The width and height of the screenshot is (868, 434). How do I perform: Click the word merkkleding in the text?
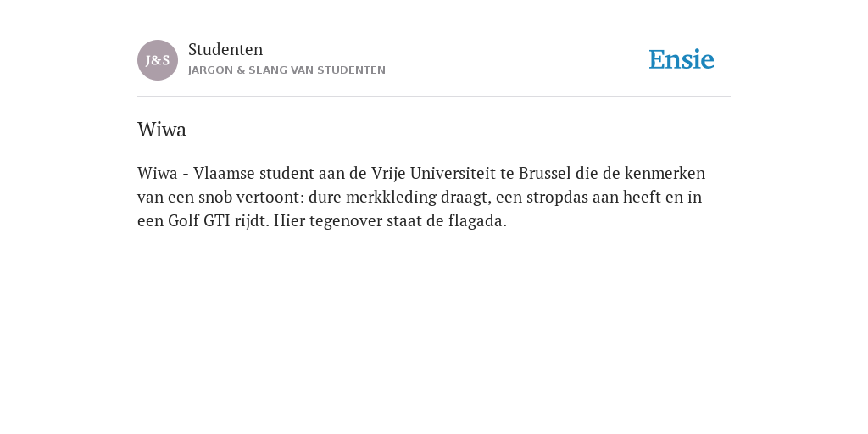[x=392, y=198]
